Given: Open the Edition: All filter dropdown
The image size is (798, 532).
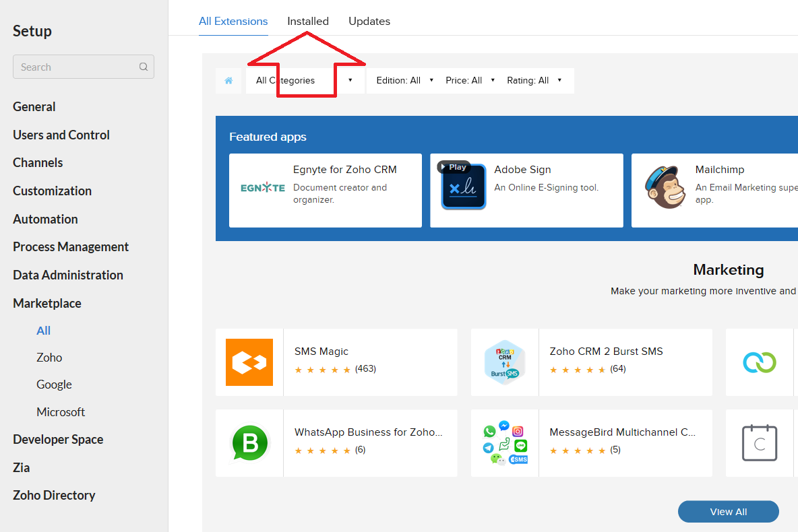Looking at the screenshot, I should tap(404, 80).
